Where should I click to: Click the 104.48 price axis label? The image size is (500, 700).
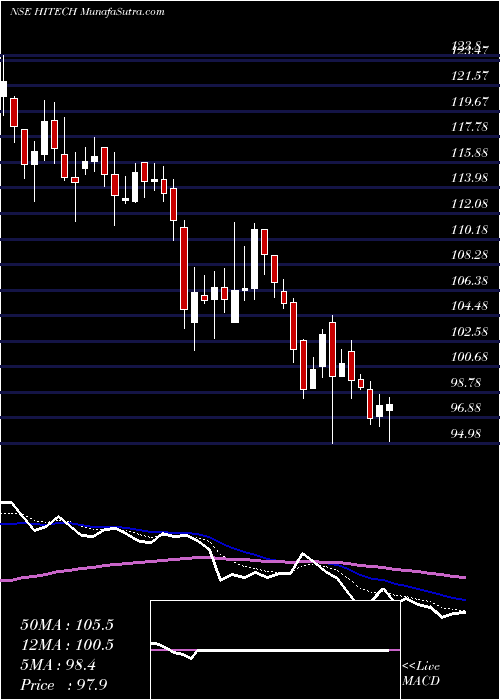point(469,306)
